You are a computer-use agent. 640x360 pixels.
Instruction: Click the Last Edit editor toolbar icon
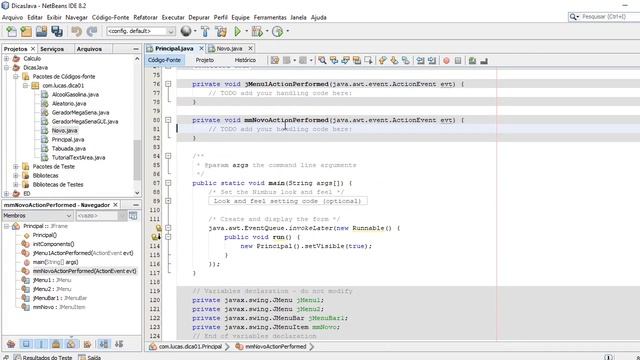click(275, 60)
